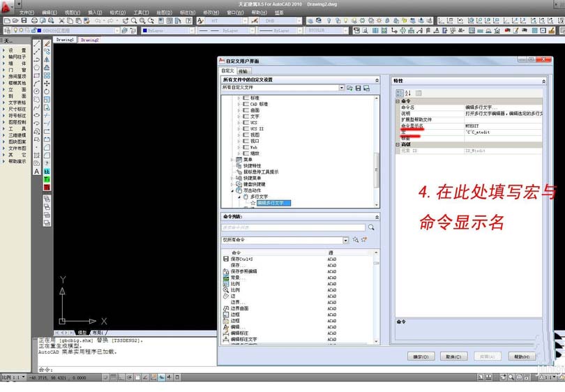Collapse the 双击动作 tree node
565x392 pixels.
pyautogui.click(x=232, y=190)
